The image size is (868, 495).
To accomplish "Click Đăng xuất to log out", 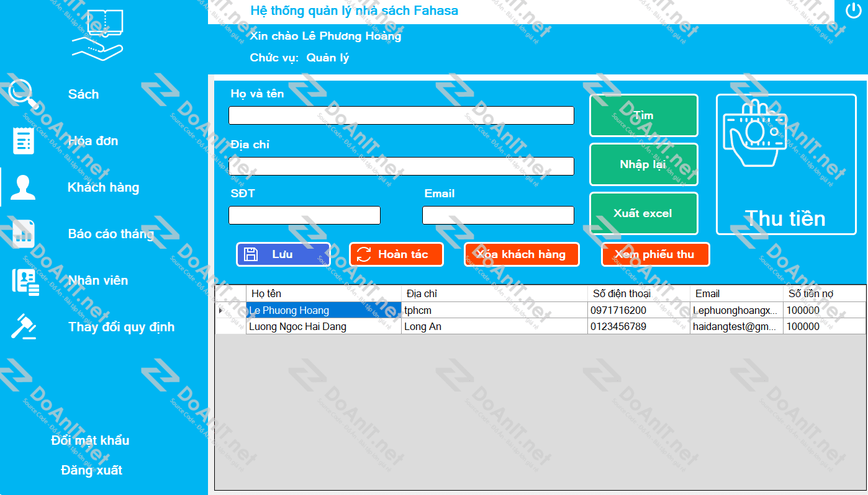I will 91,470.
